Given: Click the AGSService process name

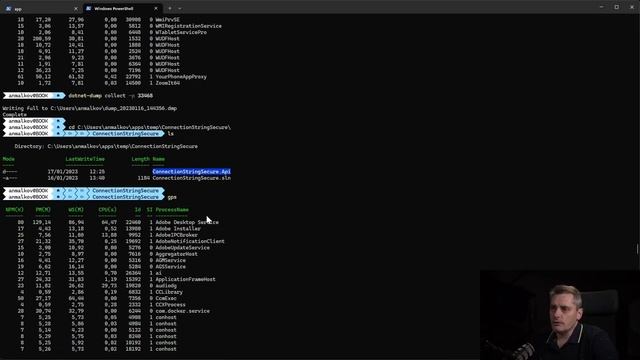Looking at the screenshot, I should 170,267.
